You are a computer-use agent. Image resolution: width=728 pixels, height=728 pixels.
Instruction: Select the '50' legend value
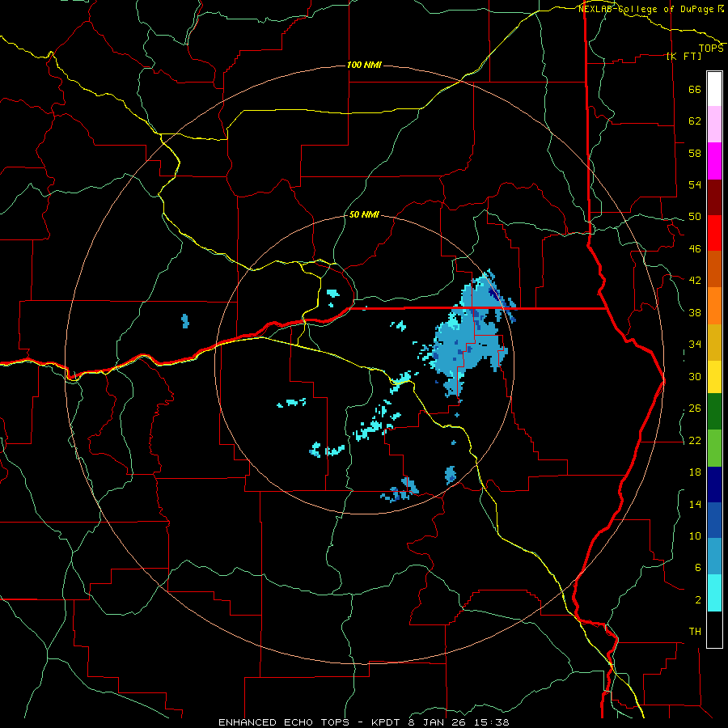pyautogui.click(x=695, y=216)
